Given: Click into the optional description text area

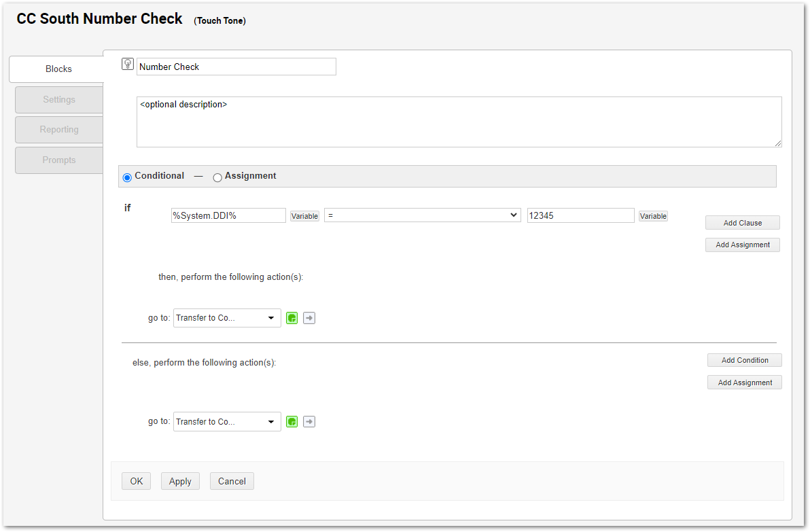Looking at the screenshot, I should point(459,122).
